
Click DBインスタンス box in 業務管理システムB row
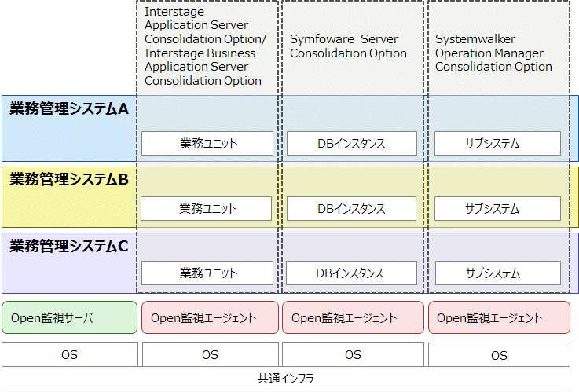[x=351, y=208]
